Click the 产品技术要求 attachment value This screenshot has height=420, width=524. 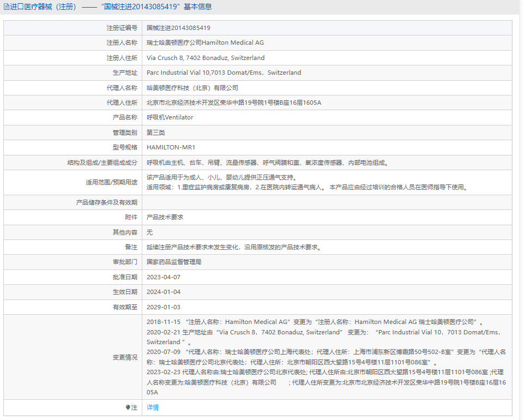coord(165,217)
